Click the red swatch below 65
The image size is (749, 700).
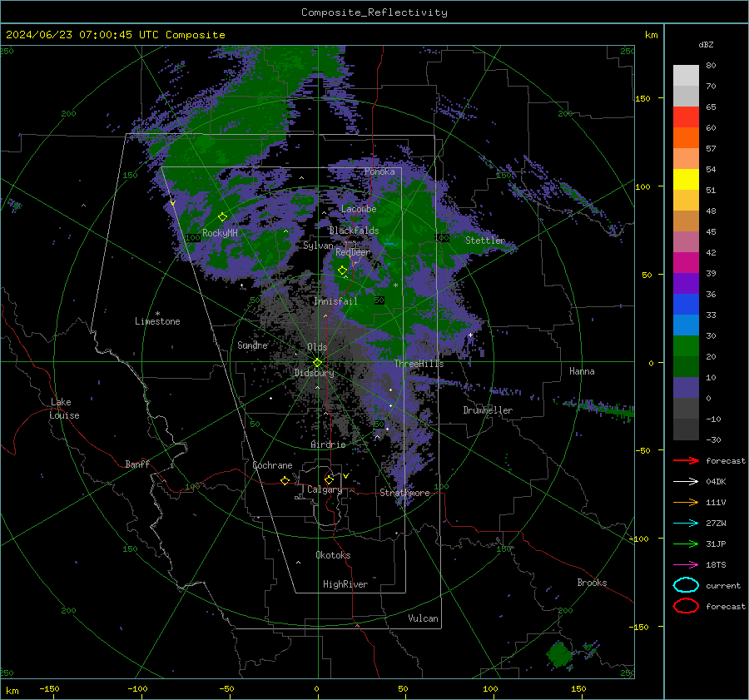click(686, 117)
